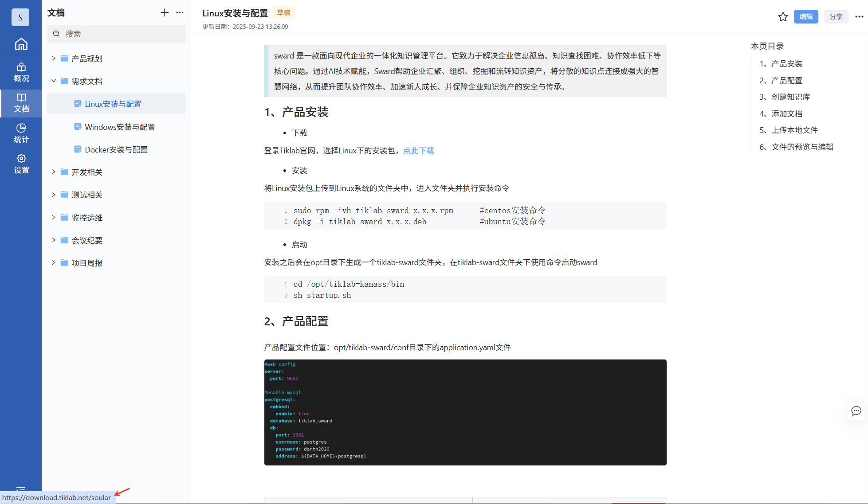Click the 分享 share button
The width and height of the screenshot is (868, 504).
coord(836,17)
